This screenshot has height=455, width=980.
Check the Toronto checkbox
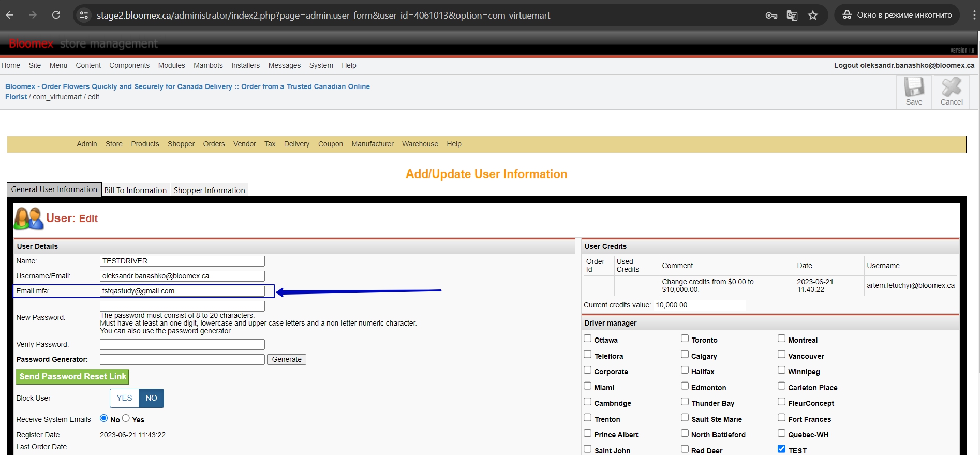click(685, 339)
